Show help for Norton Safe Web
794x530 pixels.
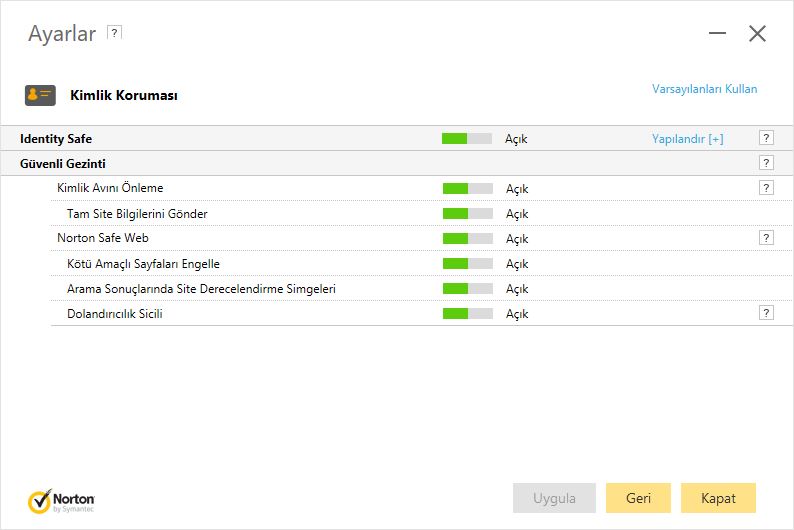[766, 238]
